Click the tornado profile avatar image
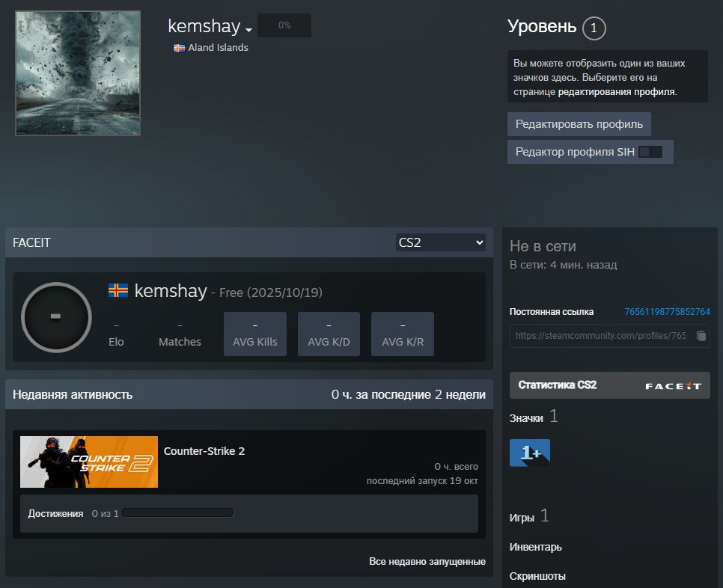The image size is (723, 588). [x=78, y=73]
